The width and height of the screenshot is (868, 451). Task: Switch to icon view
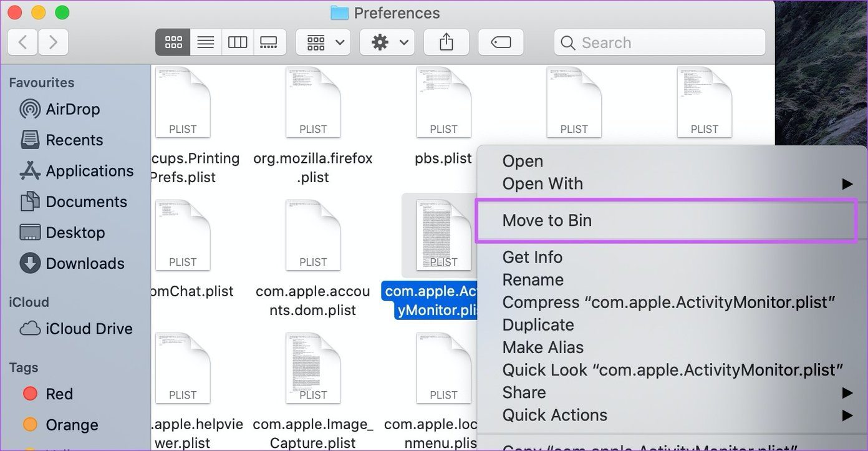click(x=173, y=42)
